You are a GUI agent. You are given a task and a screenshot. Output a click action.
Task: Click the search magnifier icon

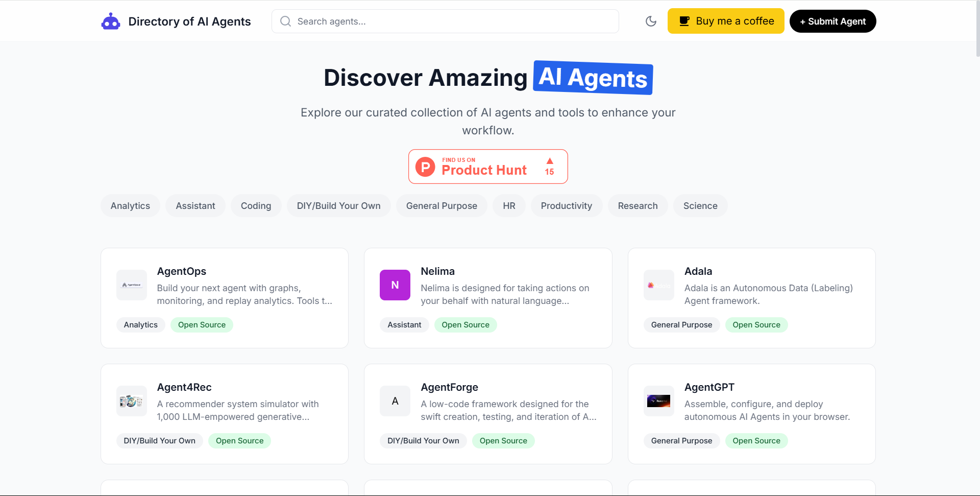coord(286,21)
